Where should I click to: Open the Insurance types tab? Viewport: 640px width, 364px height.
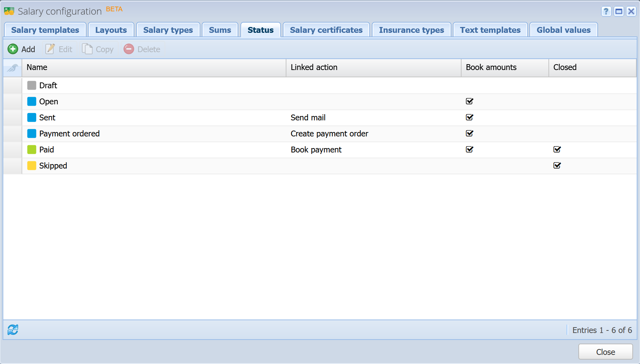point(412,30)
